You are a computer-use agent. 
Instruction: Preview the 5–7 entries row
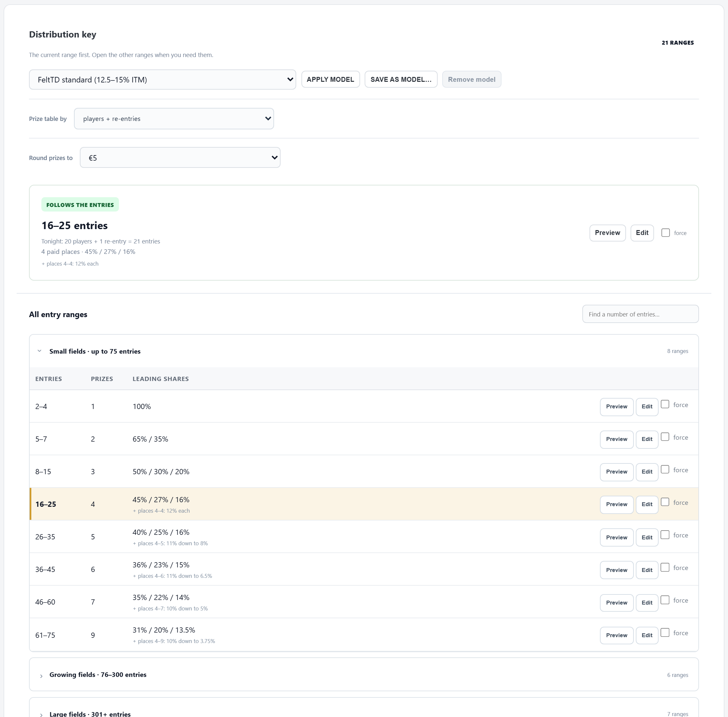617,439
